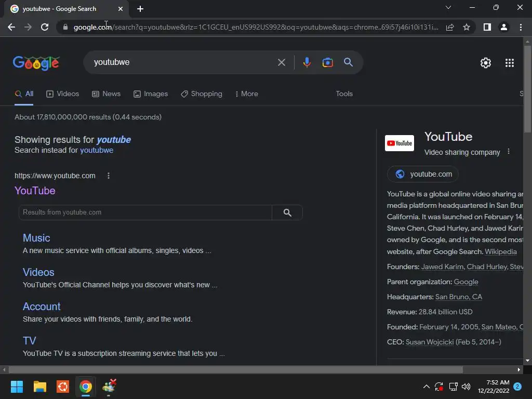The image size is (532, 399).
Task: Open the Google apps grid
Action: [x=509, y=63]
